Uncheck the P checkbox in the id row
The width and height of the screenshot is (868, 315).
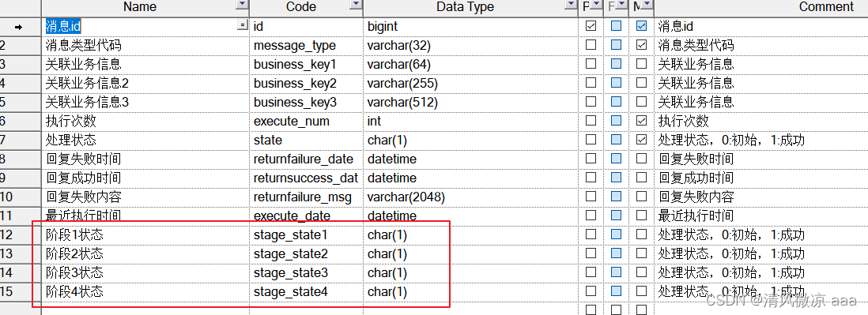[591, 25]
